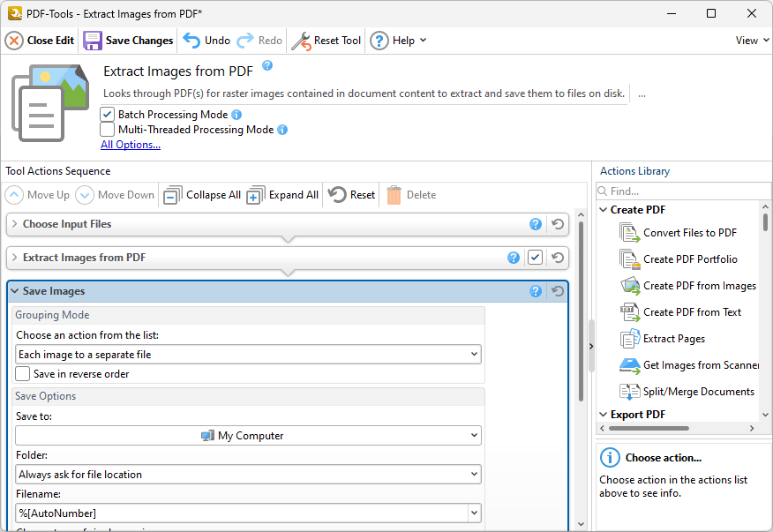Click the actions sequence vertical scrollbar
773x532 pixels.
coord(581,311)
